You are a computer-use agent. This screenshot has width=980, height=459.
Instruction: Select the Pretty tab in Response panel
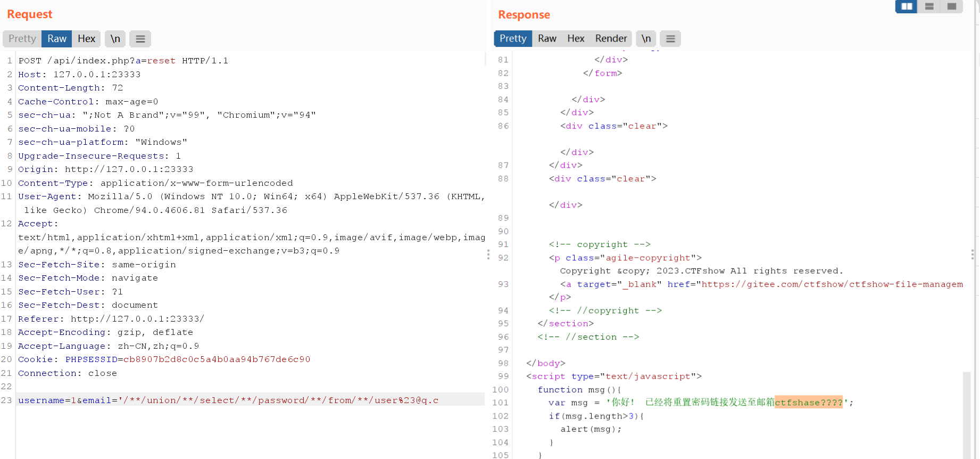pyautogui.click(x=513, y=38)
